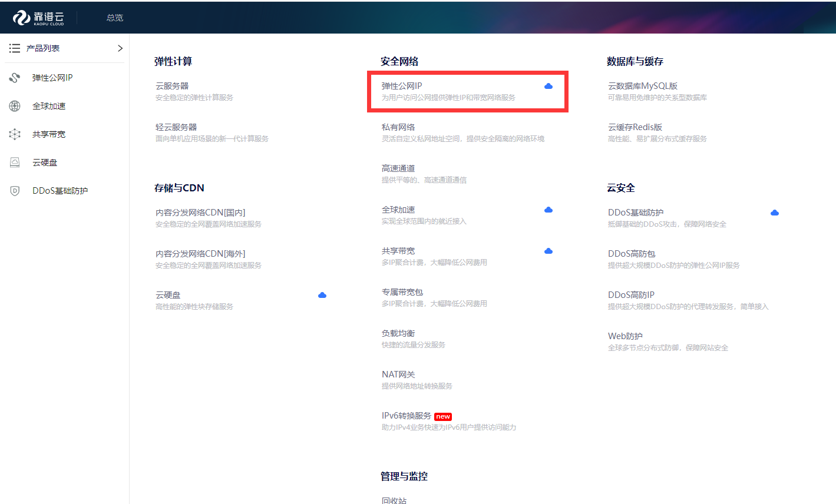
Task: Open the 云数据库MySQL版 product link
Action: (643, 86)
